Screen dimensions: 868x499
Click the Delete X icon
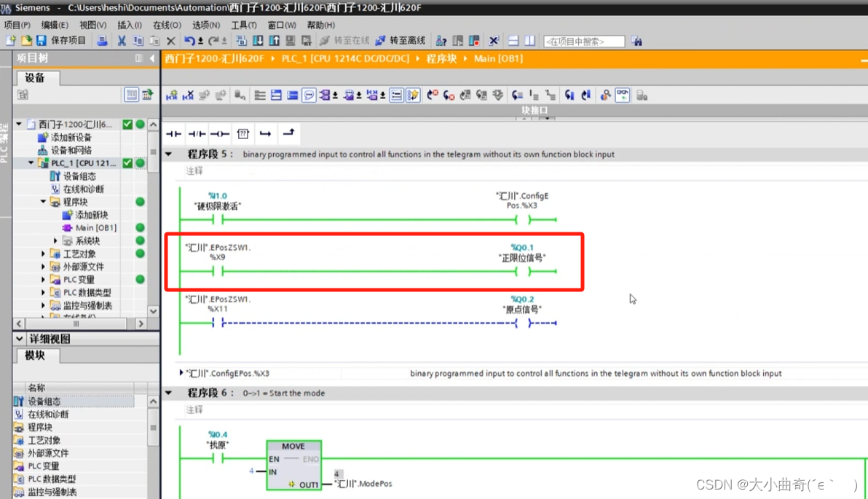171,40
